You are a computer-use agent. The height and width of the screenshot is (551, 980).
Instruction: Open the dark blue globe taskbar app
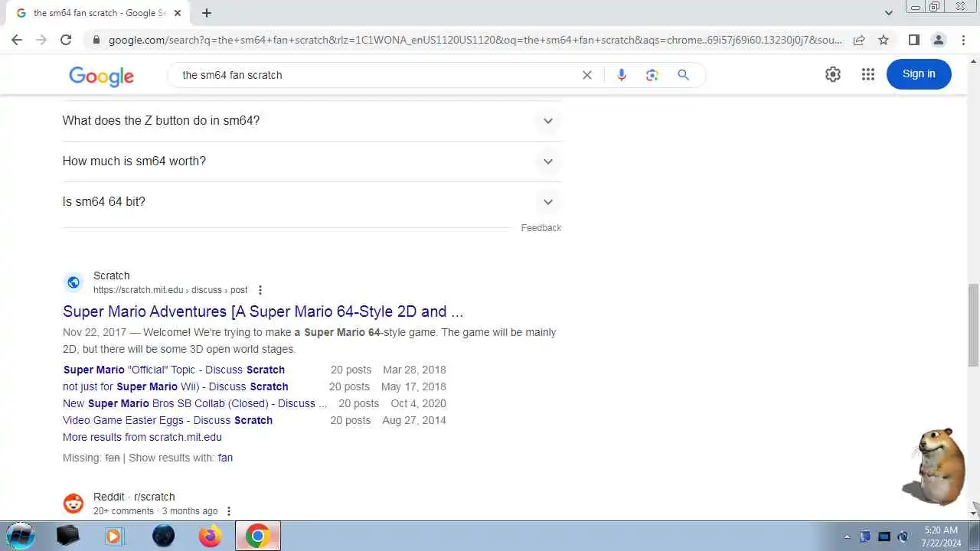click(x=163, y=536)
